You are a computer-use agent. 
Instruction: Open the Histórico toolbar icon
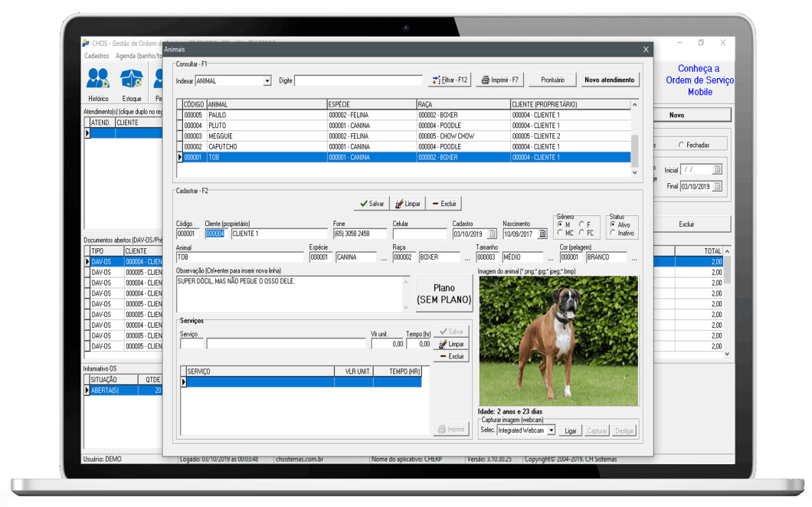coord(98,84)
